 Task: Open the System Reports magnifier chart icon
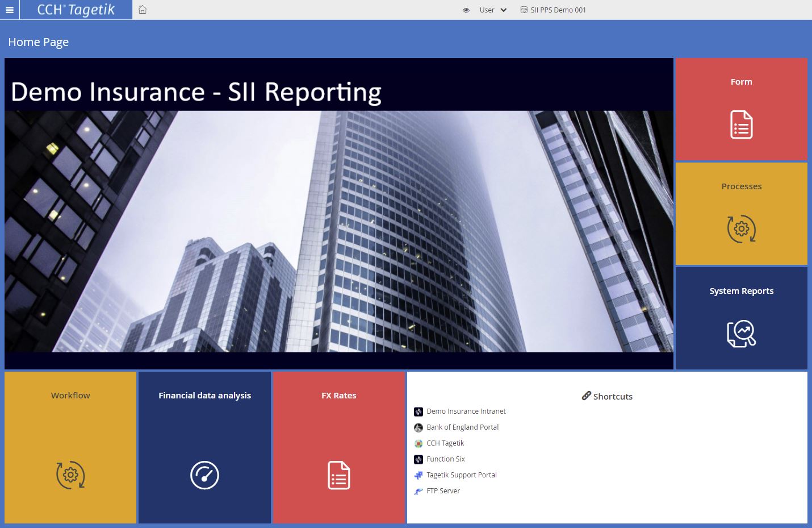741,334
